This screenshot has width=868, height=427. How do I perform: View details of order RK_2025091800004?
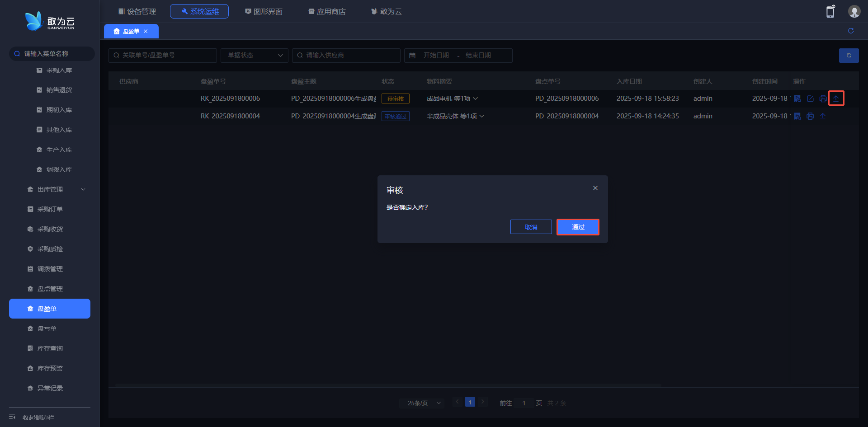click(x=797, y=116)
